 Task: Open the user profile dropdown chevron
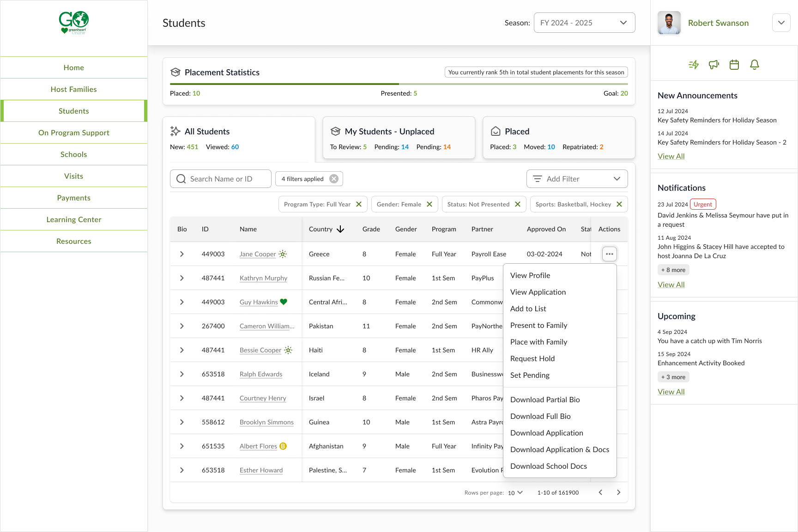pyautogui.click(x=781, y=23)
